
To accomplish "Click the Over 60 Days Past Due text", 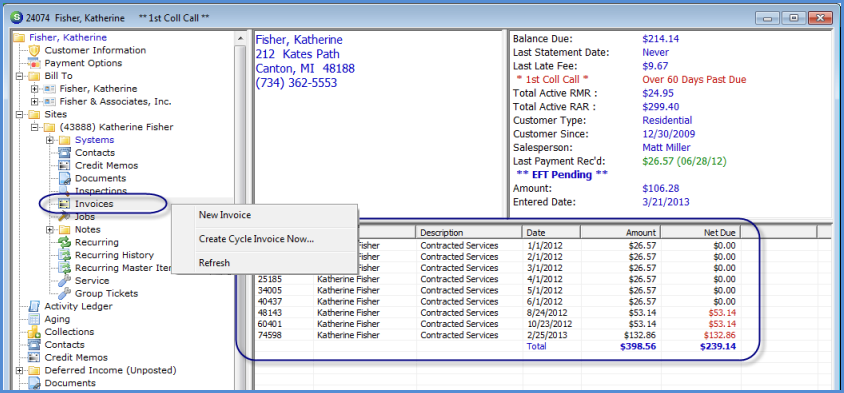I will tap(694, 80).
